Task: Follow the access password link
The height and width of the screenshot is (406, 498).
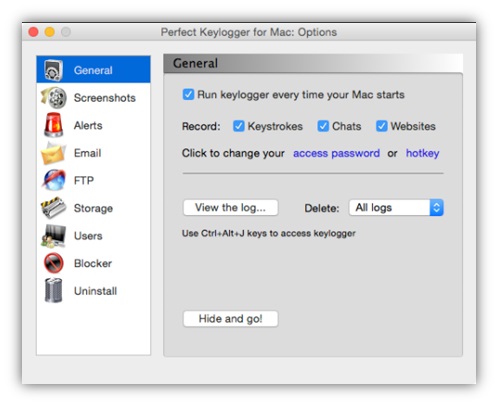Action: coord(336,153)
